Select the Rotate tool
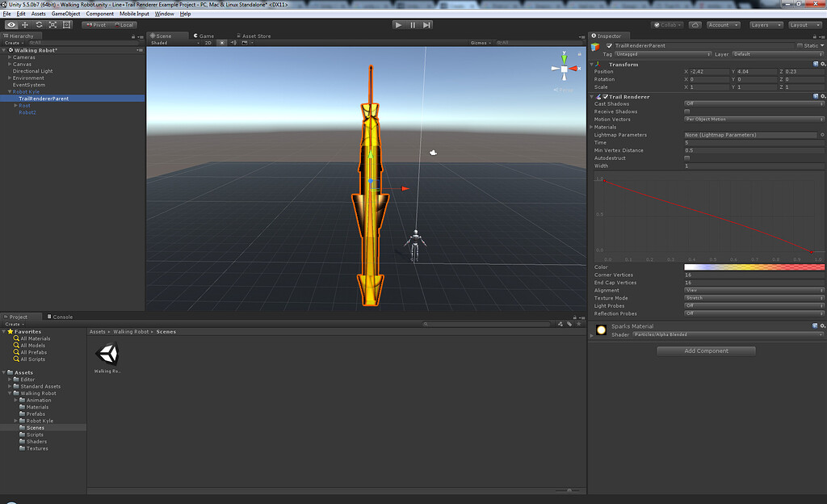The height and width of the screenshot is (504, 827). tap(39, 25)
